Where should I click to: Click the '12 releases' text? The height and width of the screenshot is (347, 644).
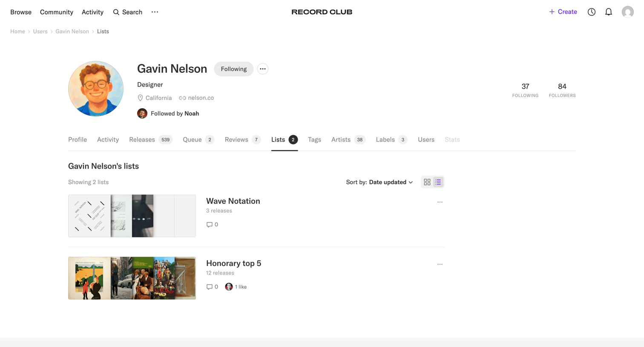[220, 273]
